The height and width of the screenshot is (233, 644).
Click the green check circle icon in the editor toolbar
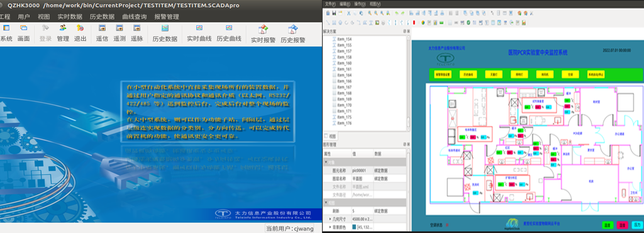[468, 23]
